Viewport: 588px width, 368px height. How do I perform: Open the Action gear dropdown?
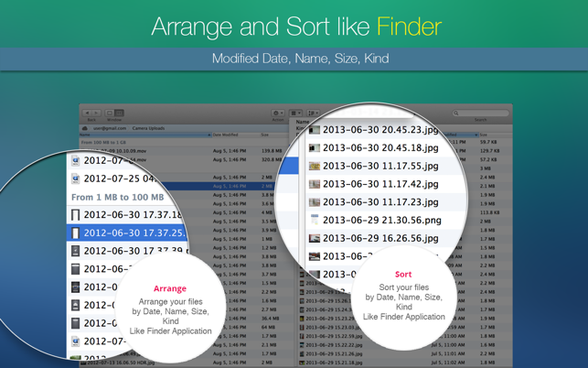coord(278,113)
